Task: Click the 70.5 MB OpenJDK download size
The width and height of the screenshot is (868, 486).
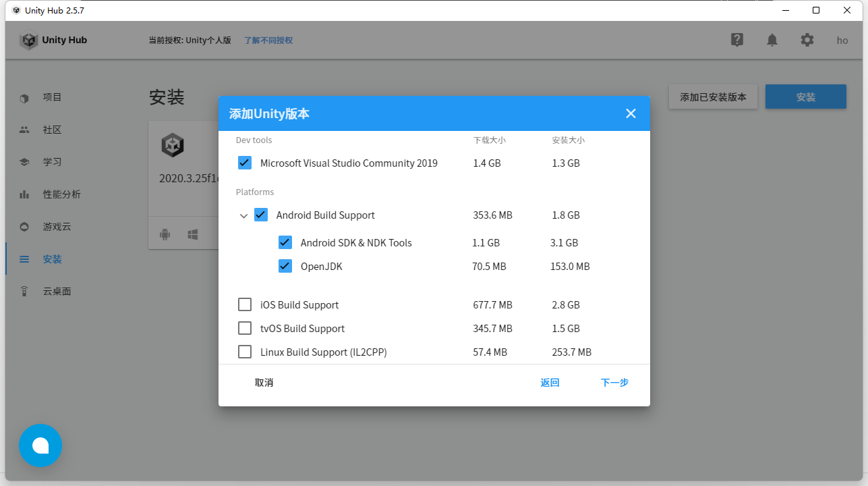Action: (x=489, y=267)
